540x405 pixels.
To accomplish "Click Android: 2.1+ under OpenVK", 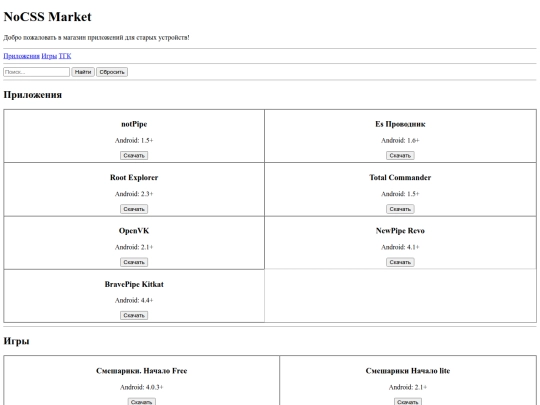I will [134, 247].
